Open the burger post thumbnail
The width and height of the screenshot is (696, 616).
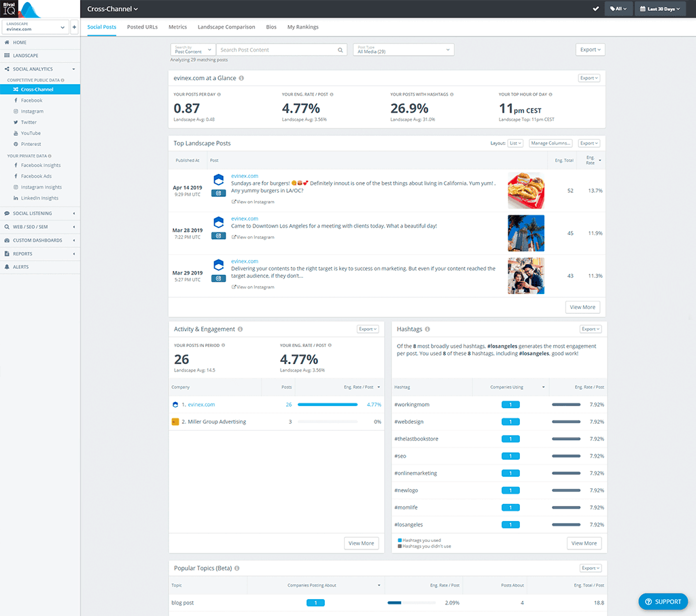pyautogui.click(x=526, y=191)
